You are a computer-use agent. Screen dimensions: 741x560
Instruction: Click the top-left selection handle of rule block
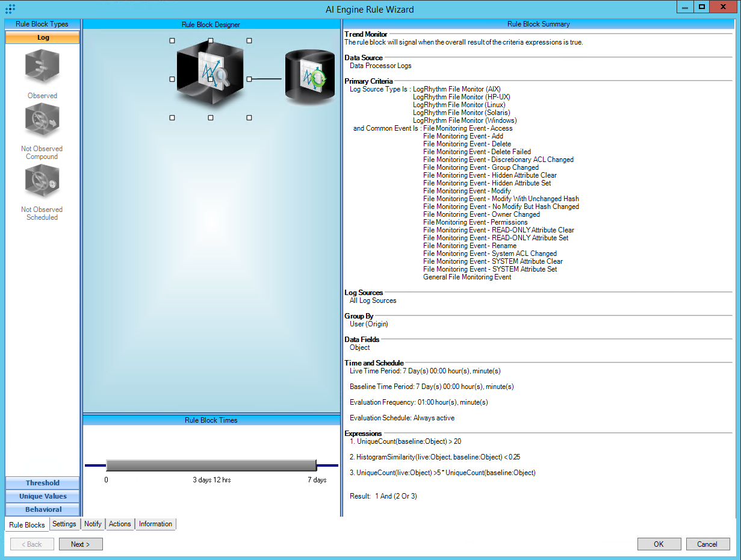point(172,40)
